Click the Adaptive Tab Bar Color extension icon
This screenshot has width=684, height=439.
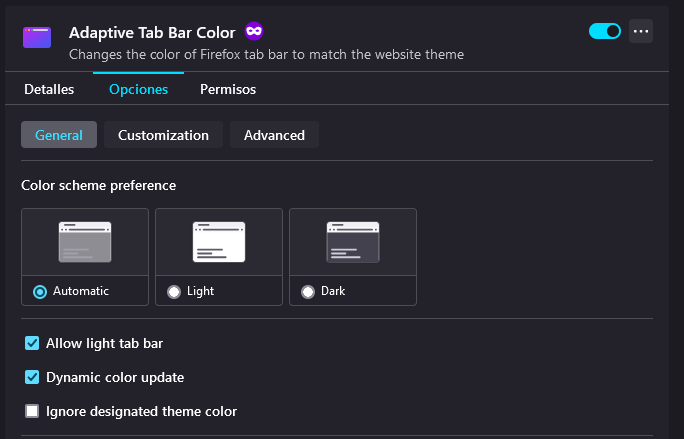coord(37,38)
